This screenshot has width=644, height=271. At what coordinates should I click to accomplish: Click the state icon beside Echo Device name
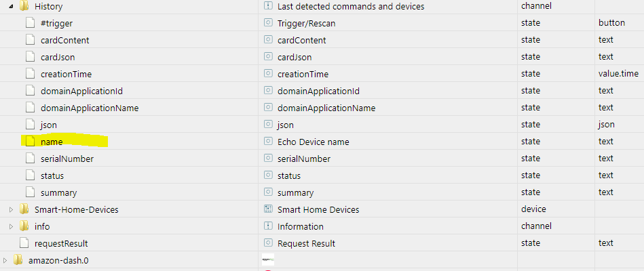tap(268, 142)
